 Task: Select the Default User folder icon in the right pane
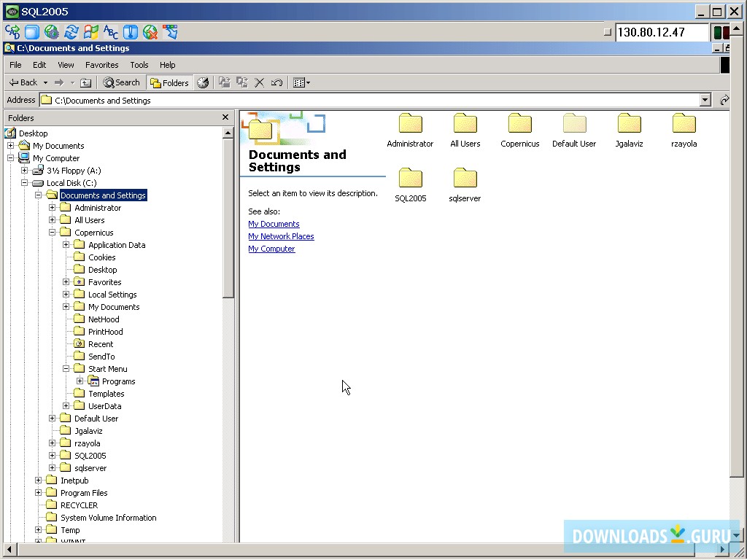[574, 123]
